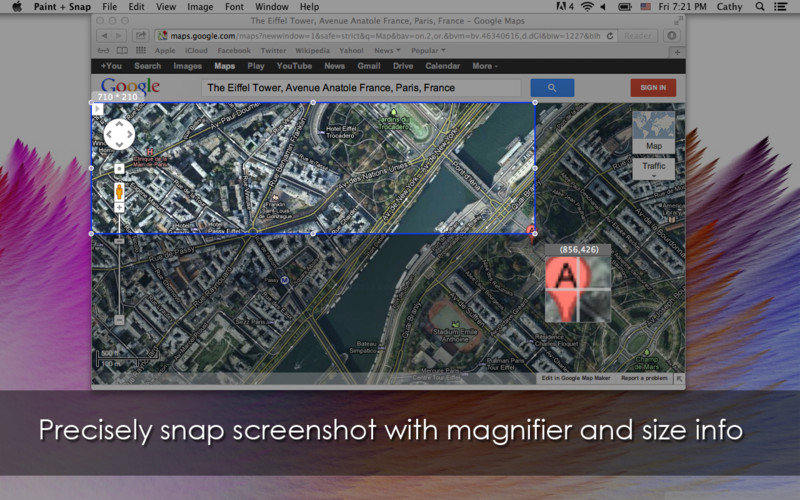The height and width of the screenshot is (500, 800).
Task: Open the Image menu
Action: click(x=200, y=7)
